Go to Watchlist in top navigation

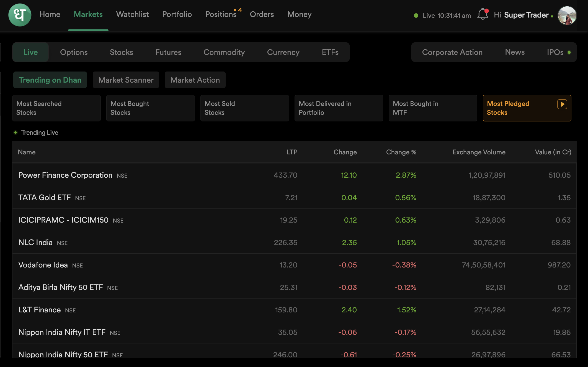(132, 14)
